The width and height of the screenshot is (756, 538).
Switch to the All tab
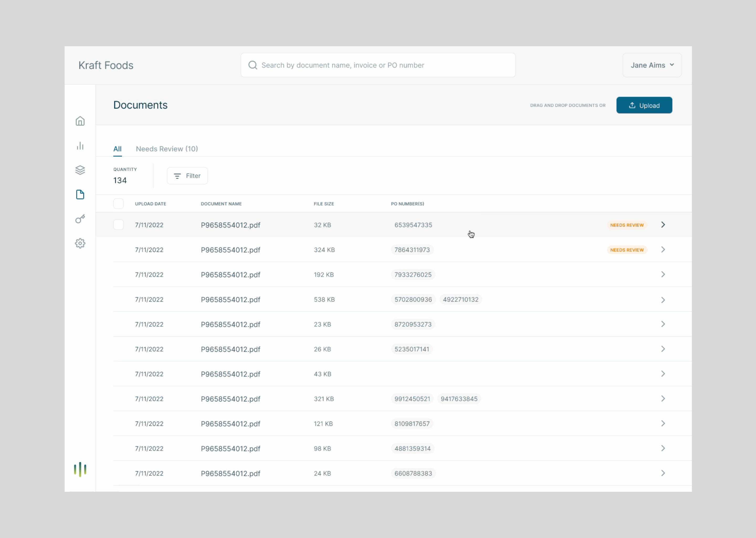118,149
